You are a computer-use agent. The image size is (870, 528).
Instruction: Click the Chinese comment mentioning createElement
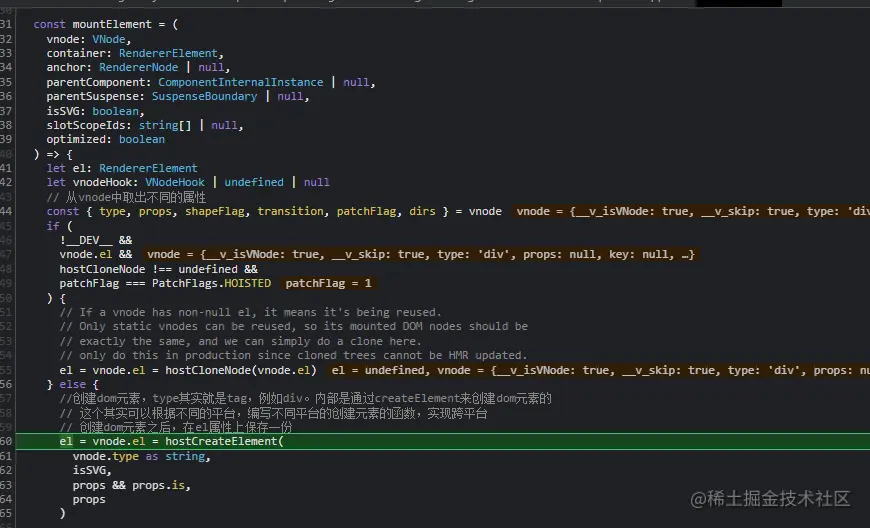point(305,398)
